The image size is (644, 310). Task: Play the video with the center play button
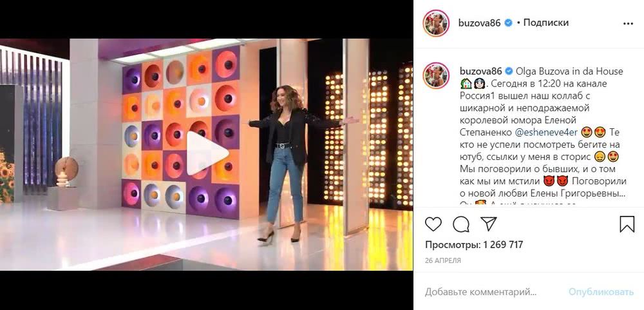click(207, 153)
